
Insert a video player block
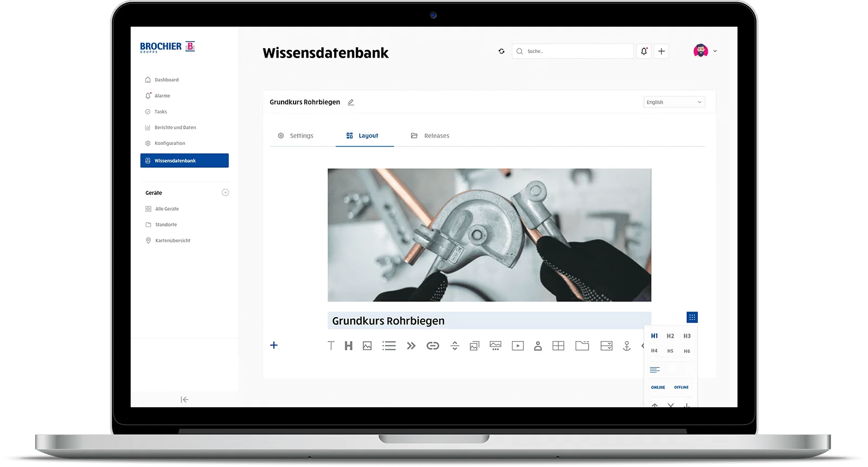click(518, 346)
